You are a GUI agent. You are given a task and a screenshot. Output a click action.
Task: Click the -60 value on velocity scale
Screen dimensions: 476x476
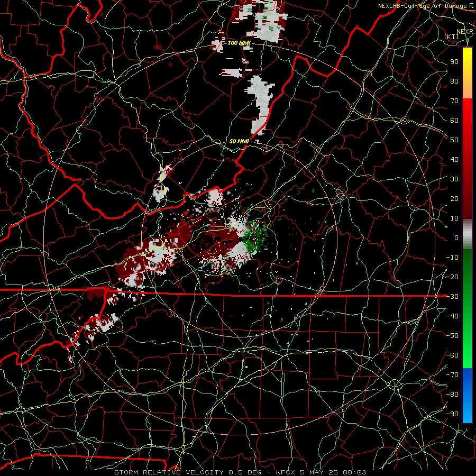(x=452, y=355)
